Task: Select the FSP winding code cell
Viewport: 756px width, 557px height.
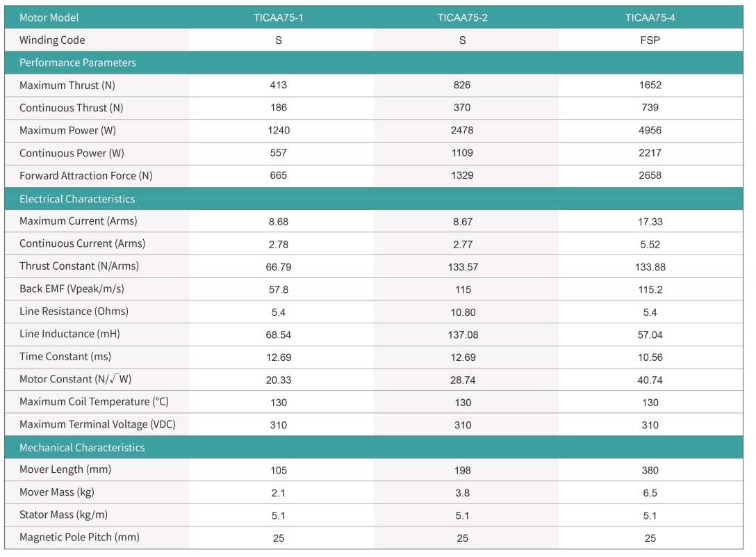Action: click(650, 40)
